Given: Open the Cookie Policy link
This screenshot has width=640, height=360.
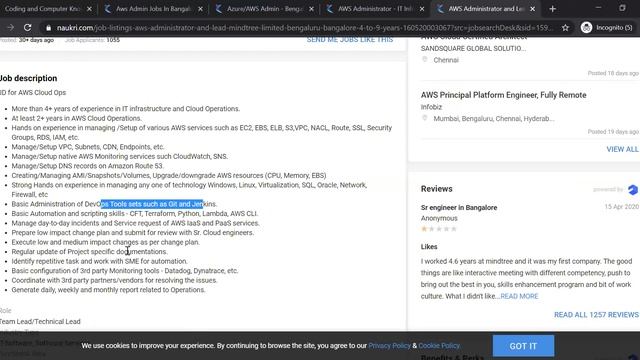Looking at the screenshot, I should coord(439,346).
